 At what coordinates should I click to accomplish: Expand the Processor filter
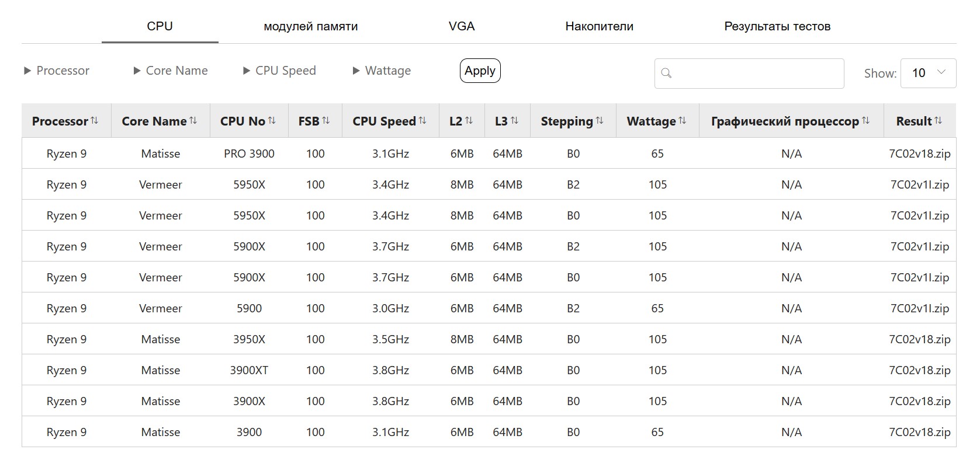click(x=57, y=71)
